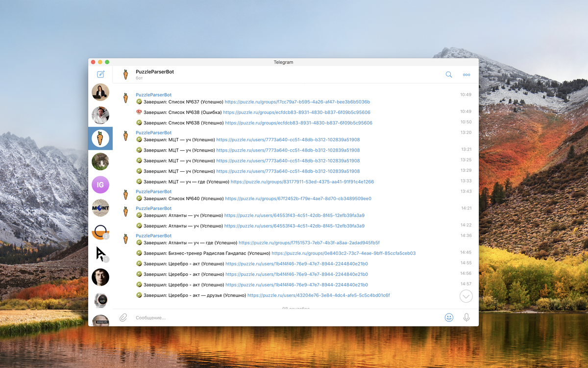Open the chat with the cat avatar
This screenshot has height=368, width=588.
[100, 161]
